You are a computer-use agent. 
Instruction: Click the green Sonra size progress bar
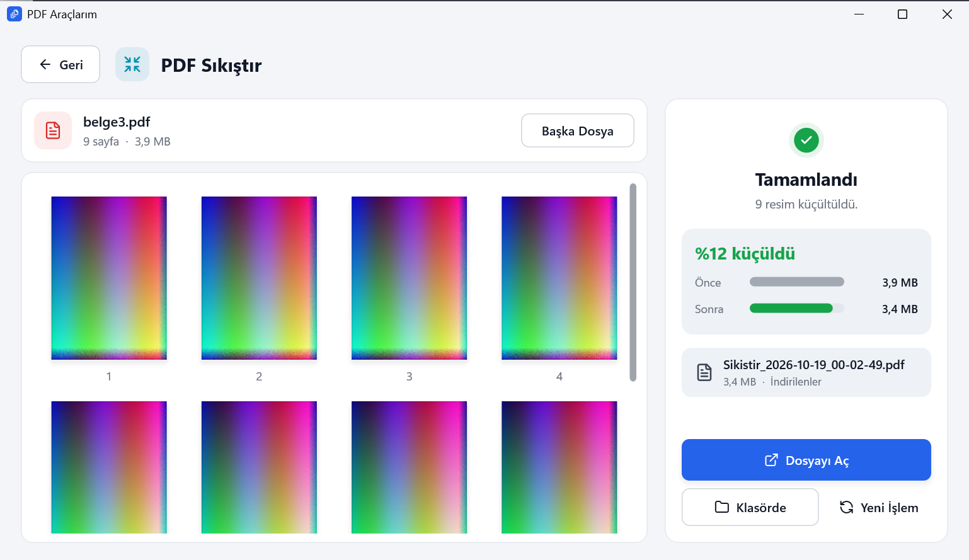[x=791, y=308]
